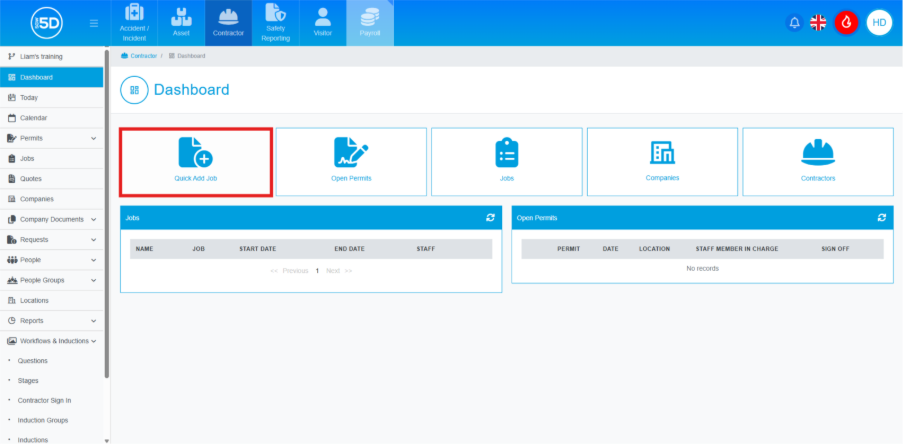Switch to the Safety Reporting module tab
Viewport: 903px width, 444px height.
coord(275,23)
